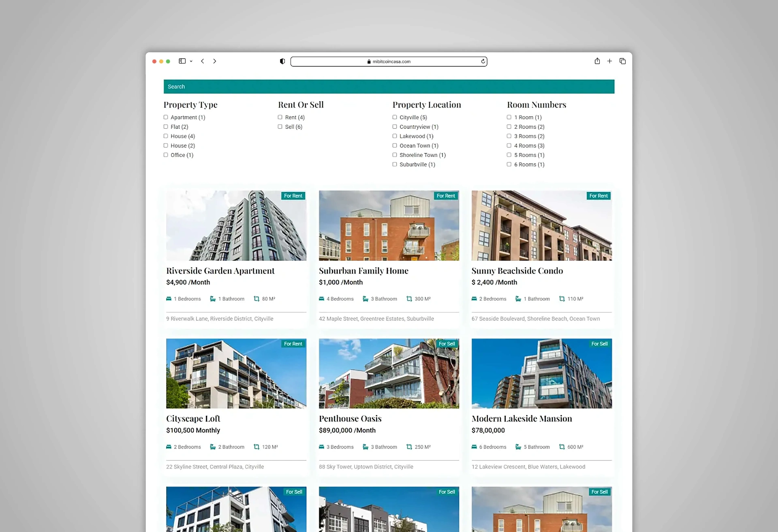Click For Rent badge on Sunny Beachside Condo

(598, 196)
